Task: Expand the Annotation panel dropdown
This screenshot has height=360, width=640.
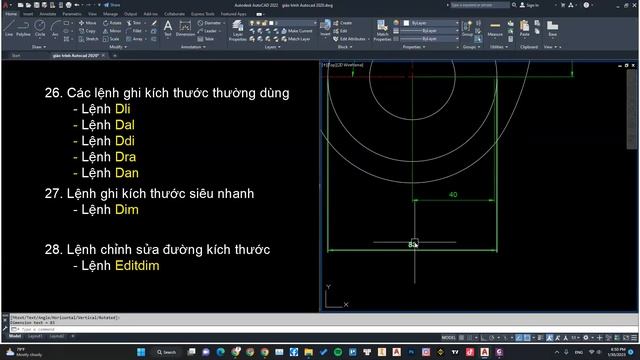Action: click(193, 47)
